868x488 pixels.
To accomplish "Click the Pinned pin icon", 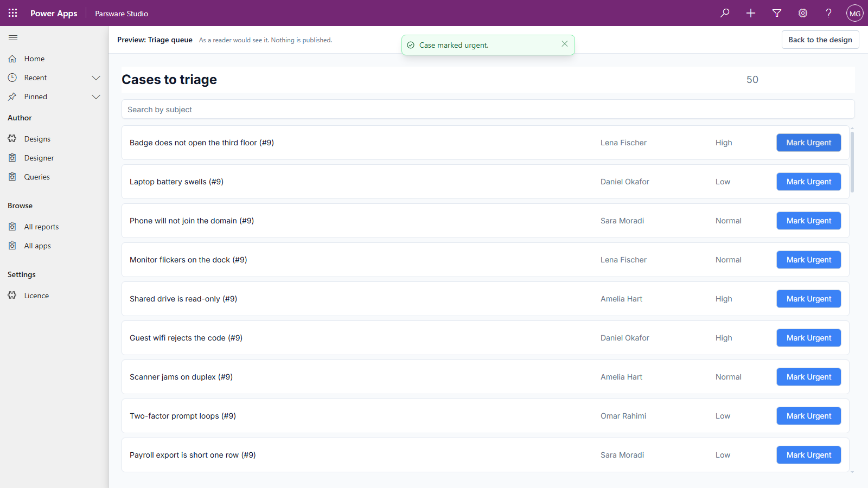I will point(12,97).
